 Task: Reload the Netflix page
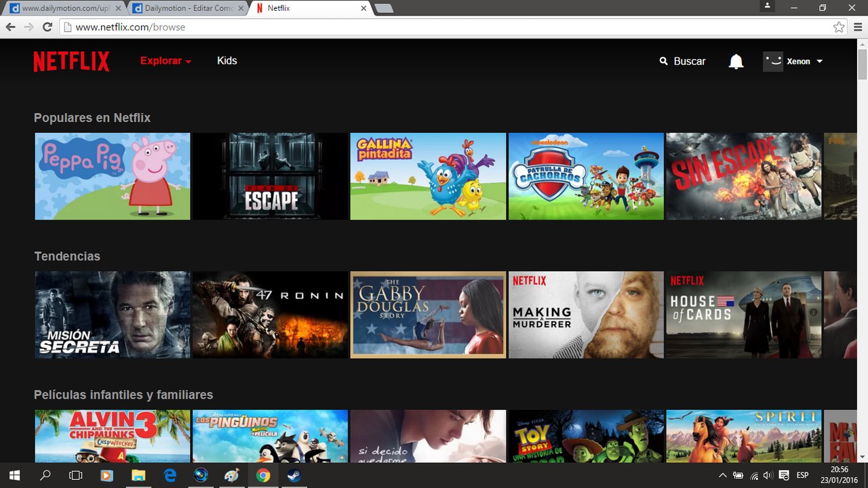(47, 27)
